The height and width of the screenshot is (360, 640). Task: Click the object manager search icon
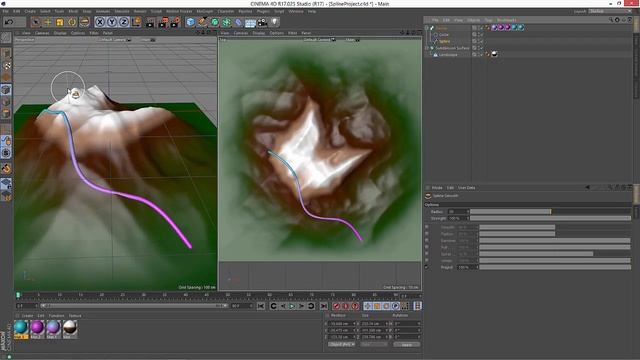pyautogui.click(x=611, y=20)
